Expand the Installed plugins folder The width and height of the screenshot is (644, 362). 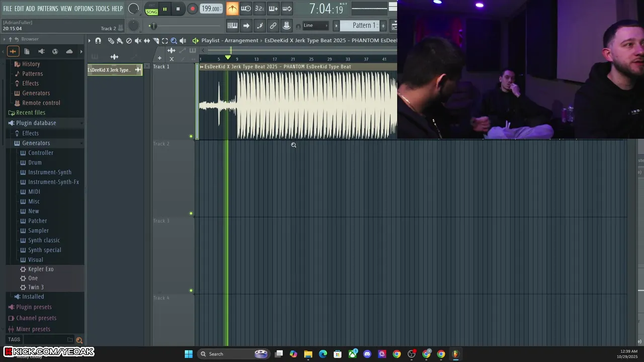[x=33, y=297]
